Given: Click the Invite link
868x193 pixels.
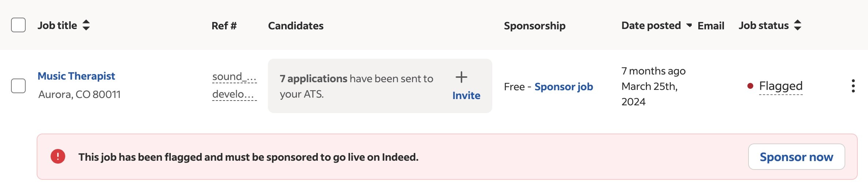Looking at the screenshot, I should 466,95.
